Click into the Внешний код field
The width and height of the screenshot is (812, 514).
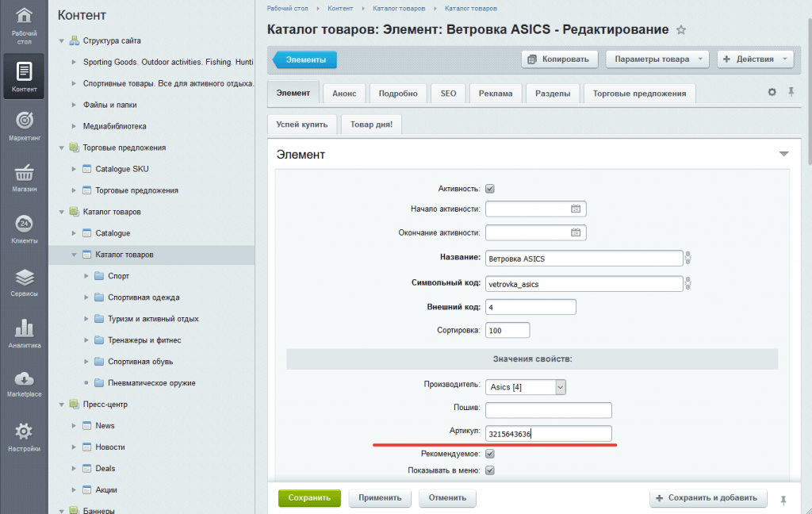(530, 307)
